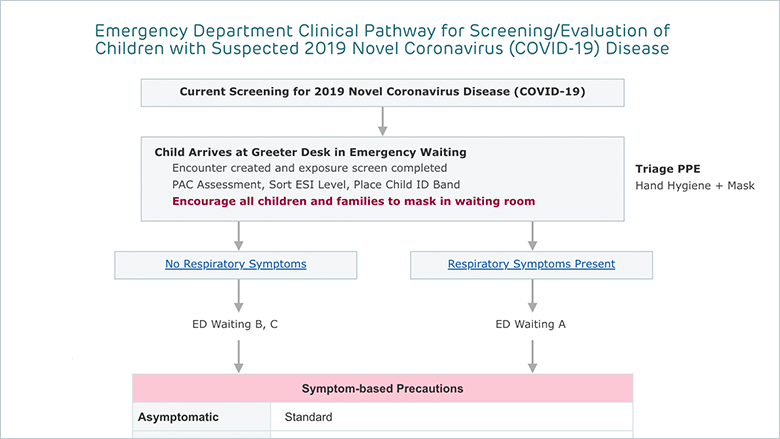Click the ED Waiting B, C label
The width and height of the screenshot is (780, 439).
pyautogui.click(x=235, y=324)
